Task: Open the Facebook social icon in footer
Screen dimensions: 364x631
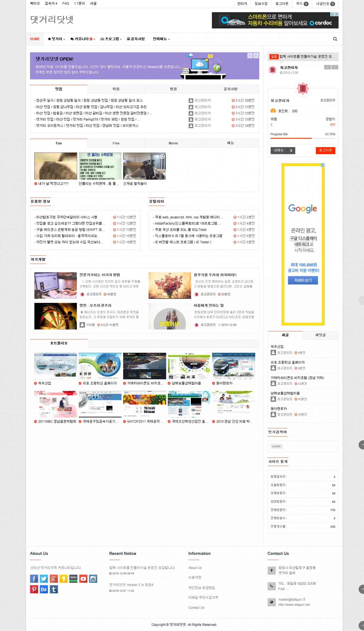Action: [34, 579]
